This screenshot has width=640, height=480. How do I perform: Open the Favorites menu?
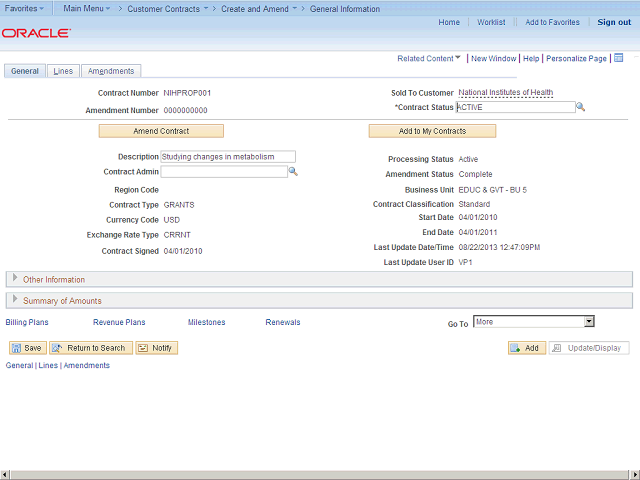24,9
